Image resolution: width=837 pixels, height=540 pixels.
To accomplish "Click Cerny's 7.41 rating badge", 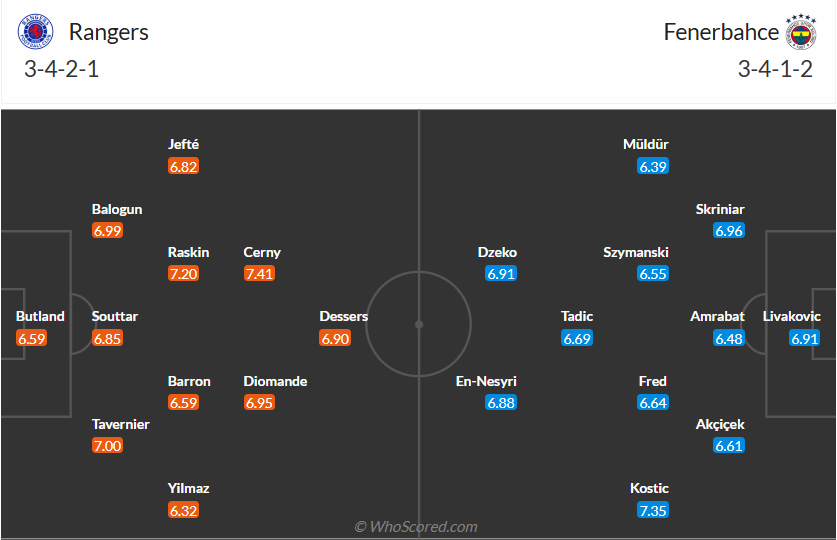I will click(259, 274).
